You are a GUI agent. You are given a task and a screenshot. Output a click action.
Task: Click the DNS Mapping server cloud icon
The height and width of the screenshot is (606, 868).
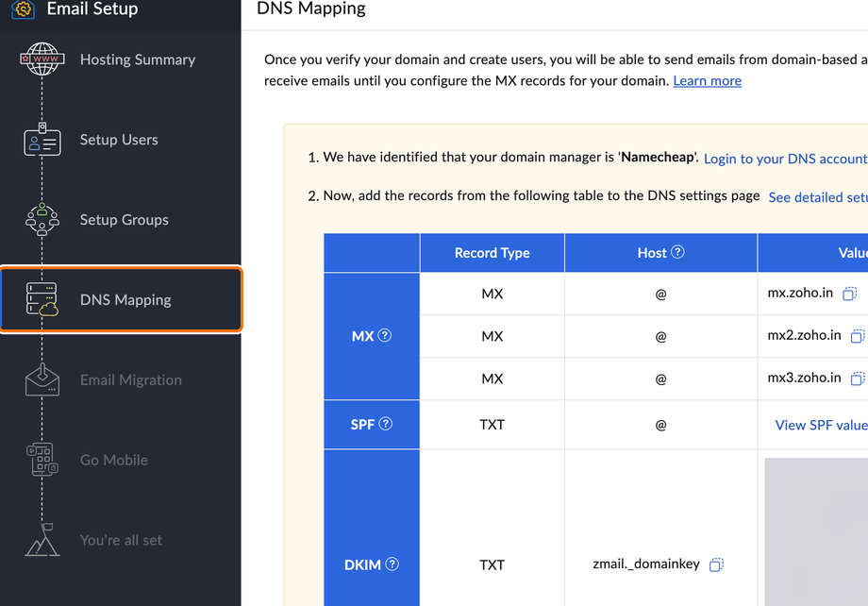pos(42,299)
